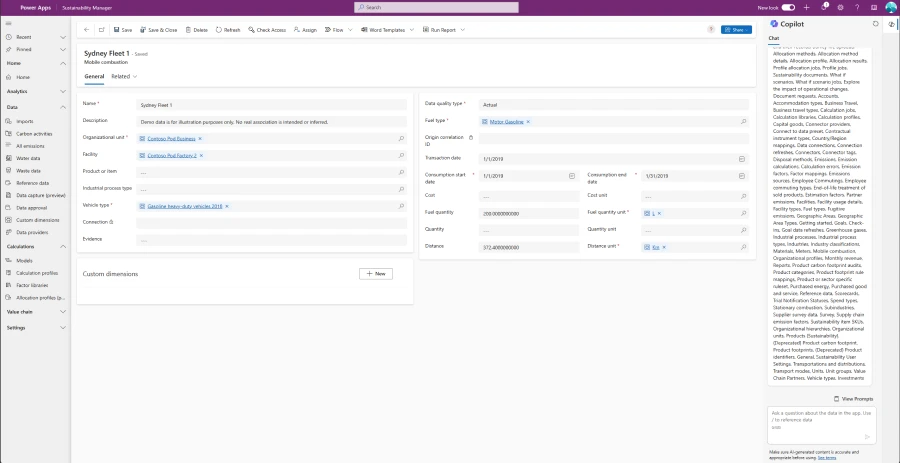Click the Save & Close toolbar icon
900x463 pixels.
click(x=142, y=30)
